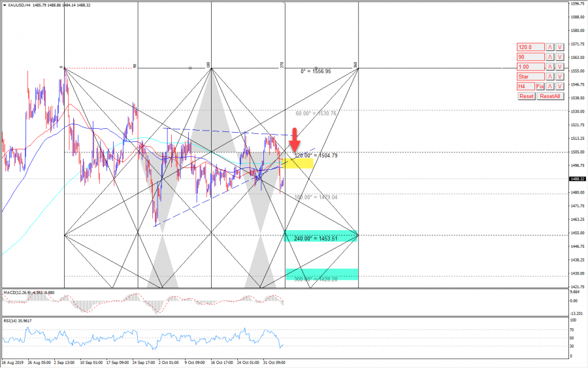Click the down arrow beside 120.0 field
The width and height of the screenshot is (588, 368).
[x=559, y=47]
